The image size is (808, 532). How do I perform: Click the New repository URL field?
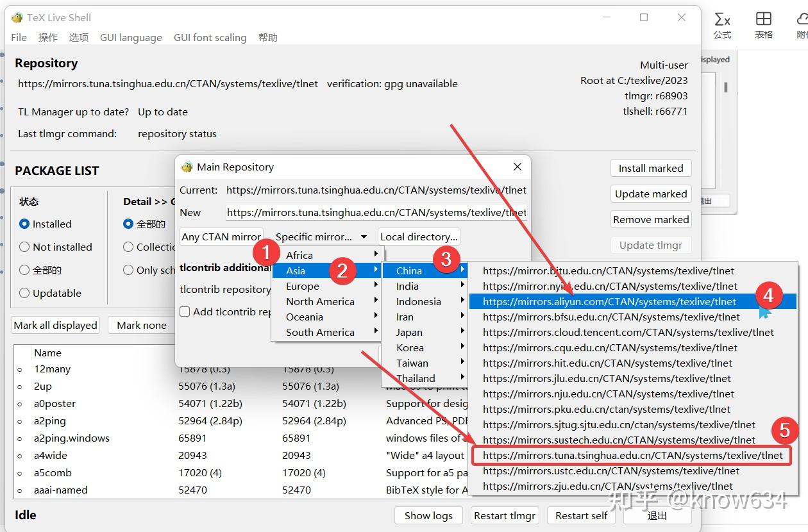tap(376, 212)
